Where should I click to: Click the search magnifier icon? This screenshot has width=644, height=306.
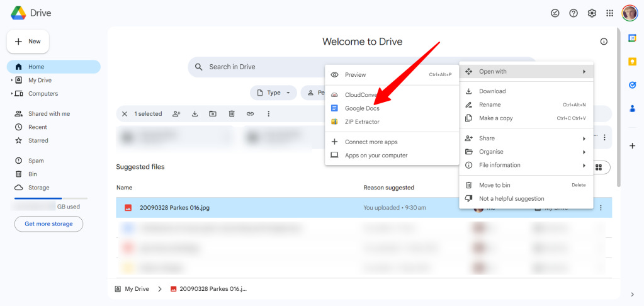[199, 67]
